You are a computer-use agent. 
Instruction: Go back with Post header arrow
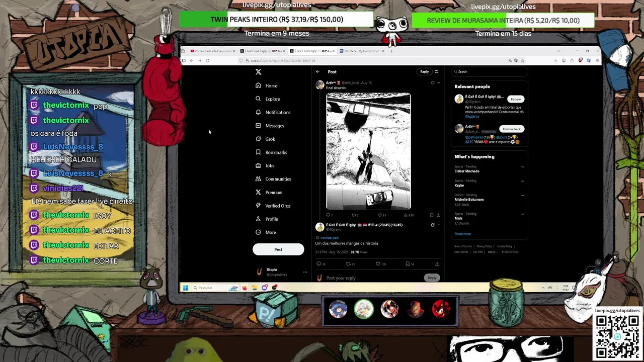click(317, 72)
